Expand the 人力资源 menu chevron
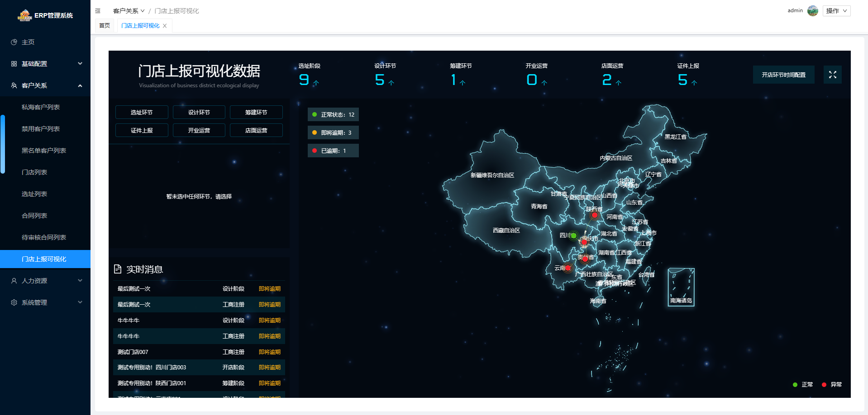Image resolution: width=868 pixels, height=415 pixels. click(80, 281)
